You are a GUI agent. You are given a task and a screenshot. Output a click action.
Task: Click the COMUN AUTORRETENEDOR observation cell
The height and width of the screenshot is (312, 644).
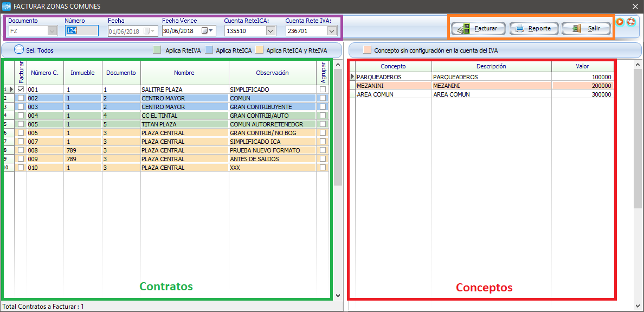click(273, 124)
